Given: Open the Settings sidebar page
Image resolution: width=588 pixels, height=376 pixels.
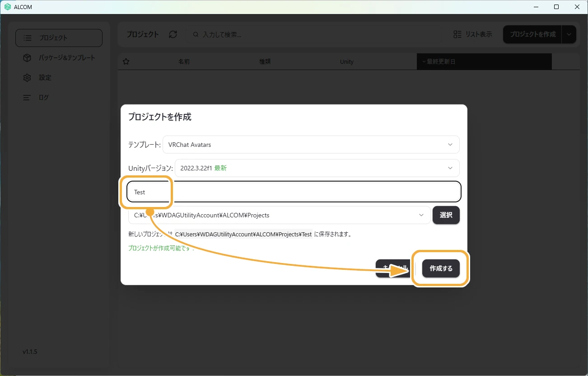Looking at the screenshot, I should tap(59, 78).
